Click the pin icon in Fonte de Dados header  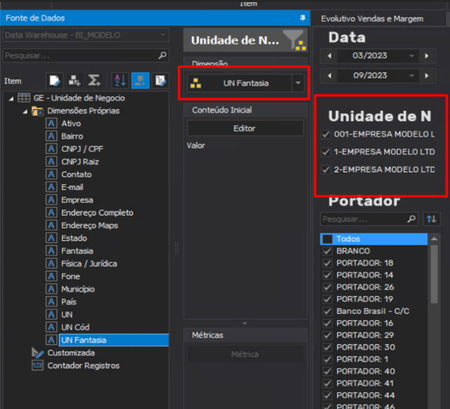pyautogui.click(x=302, y=18)
